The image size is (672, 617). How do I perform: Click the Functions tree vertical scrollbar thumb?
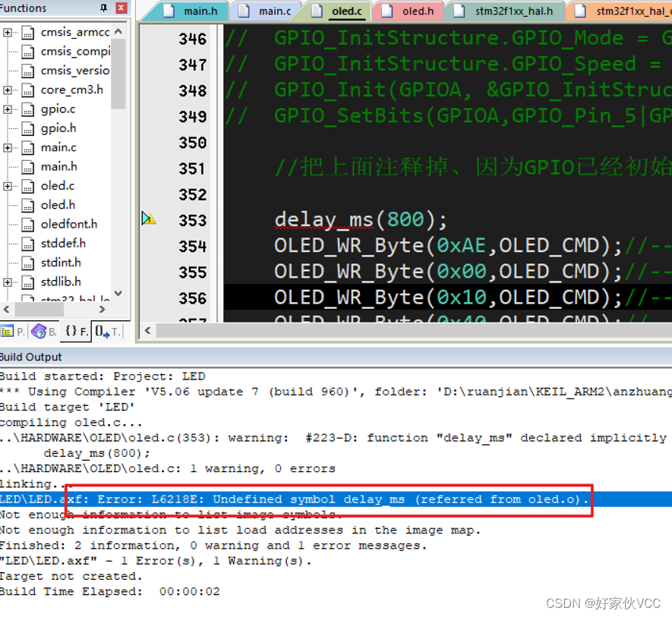tap(118, 73)
